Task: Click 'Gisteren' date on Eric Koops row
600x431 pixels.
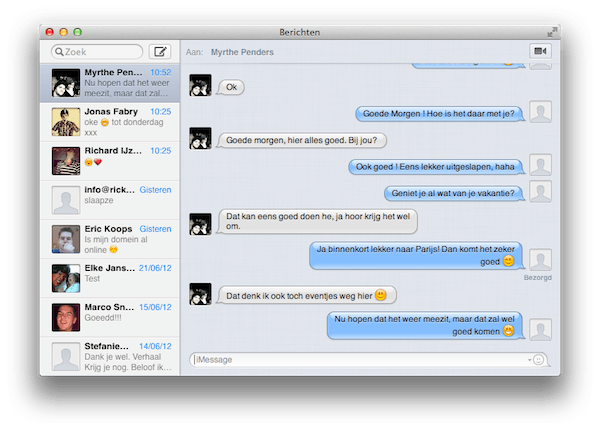Action: (x=155, y=229)
